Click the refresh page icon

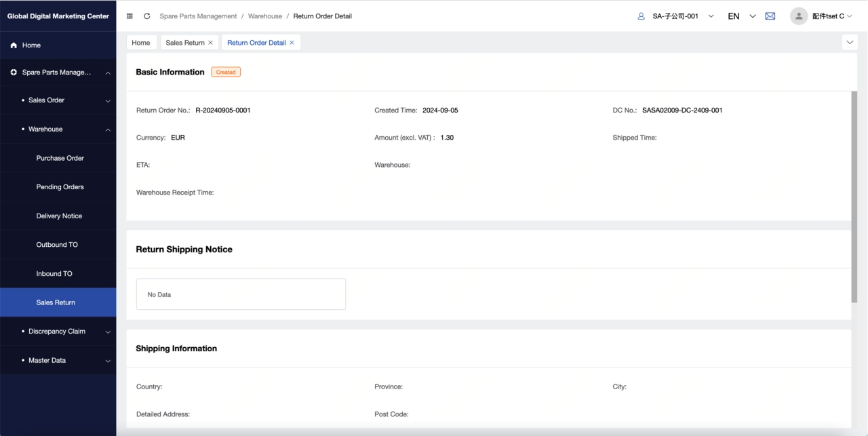click(147, 16)
